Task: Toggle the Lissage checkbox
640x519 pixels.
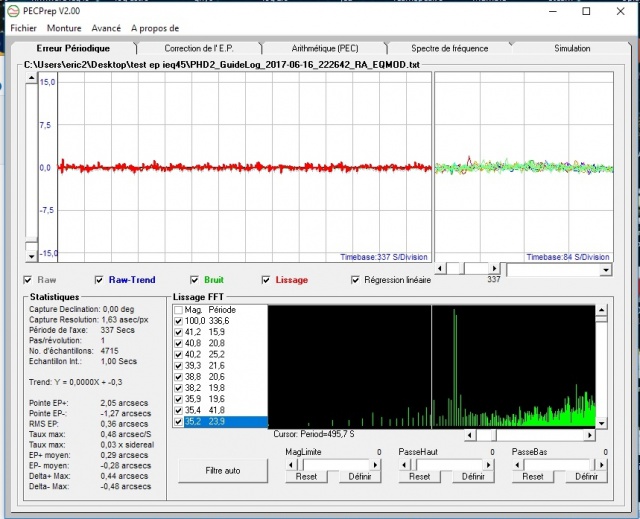Action: point(266,280)
